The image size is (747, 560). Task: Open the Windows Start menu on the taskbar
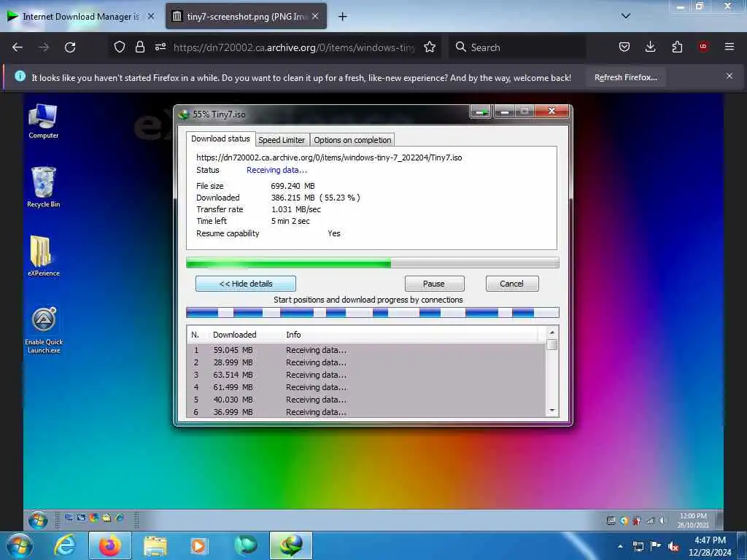(x=19, y=545)
